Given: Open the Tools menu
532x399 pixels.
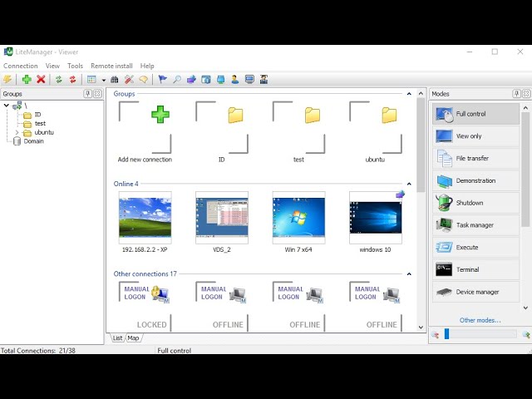Looking at the screenshot, I should tap(75, 66).
